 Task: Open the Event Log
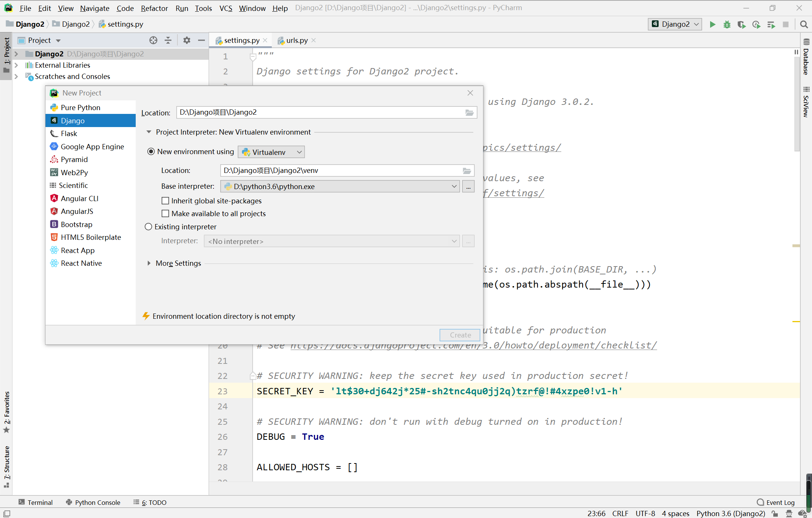776,502
